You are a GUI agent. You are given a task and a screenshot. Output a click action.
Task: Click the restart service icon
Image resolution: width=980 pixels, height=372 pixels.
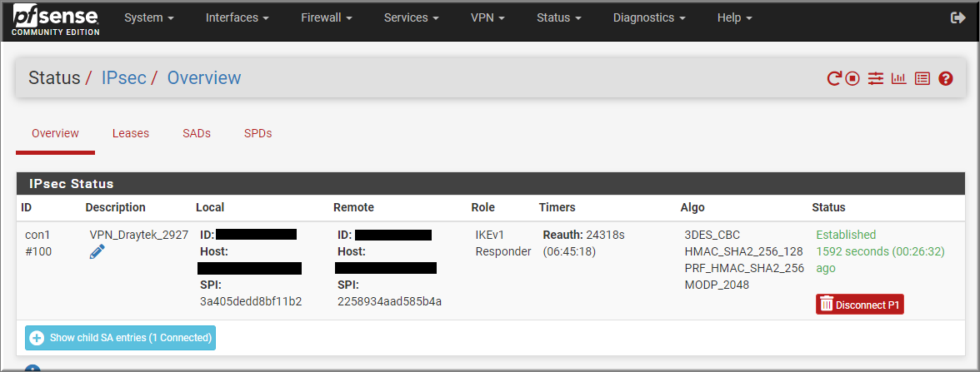point(833,78)
